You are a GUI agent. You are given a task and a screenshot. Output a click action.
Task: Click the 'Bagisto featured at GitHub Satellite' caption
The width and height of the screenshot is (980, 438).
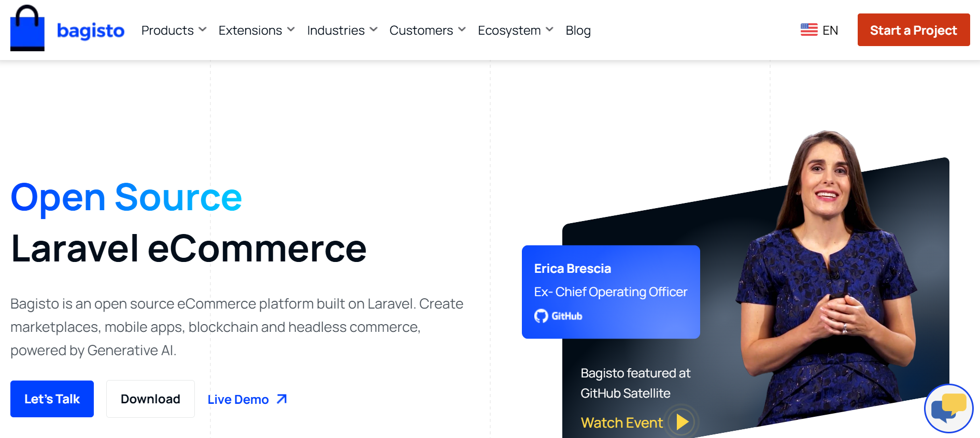click(635, 383)
